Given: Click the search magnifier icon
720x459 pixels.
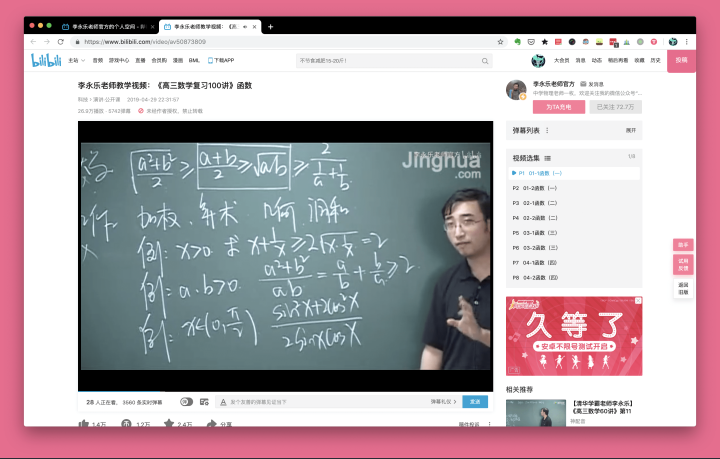Looking at the screenshot, I should click(485, 61).
